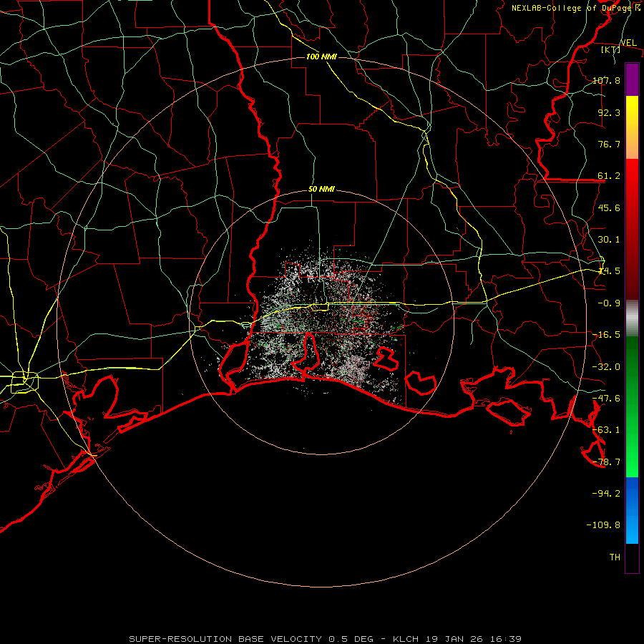Select the gray near-zero segment of the color bar
The height and width of the screenshot is (644, 644).
(x=632, y=318)
